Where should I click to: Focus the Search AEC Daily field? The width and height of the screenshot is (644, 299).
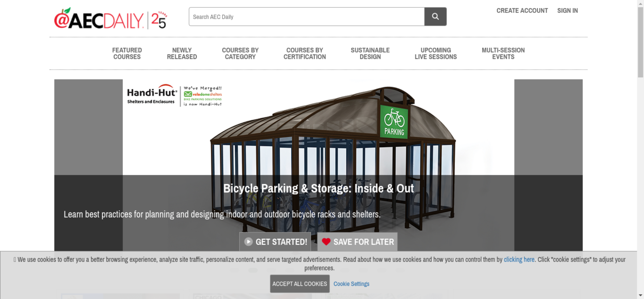point(307,17)
